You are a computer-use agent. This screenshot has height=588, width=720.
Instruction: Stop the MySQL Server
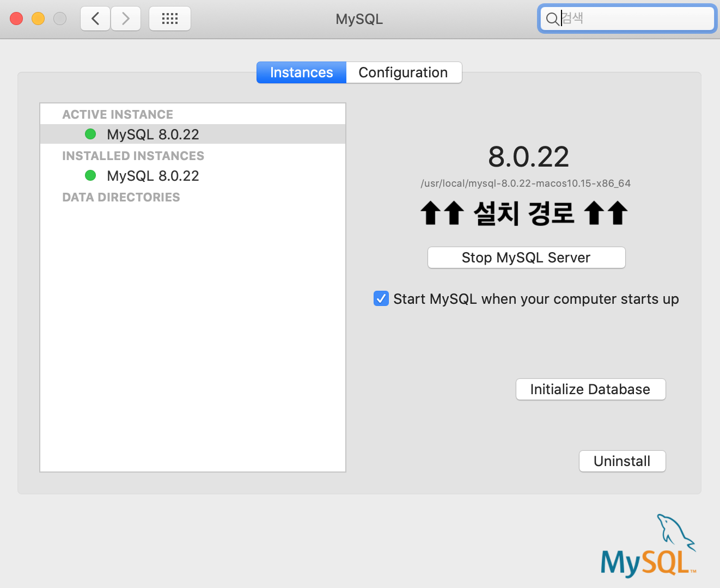tap(526, 258)
